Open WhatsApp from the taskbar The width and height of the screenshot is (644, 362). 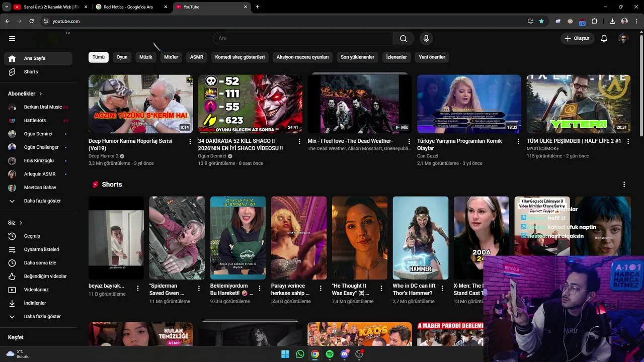click(300, 354)
